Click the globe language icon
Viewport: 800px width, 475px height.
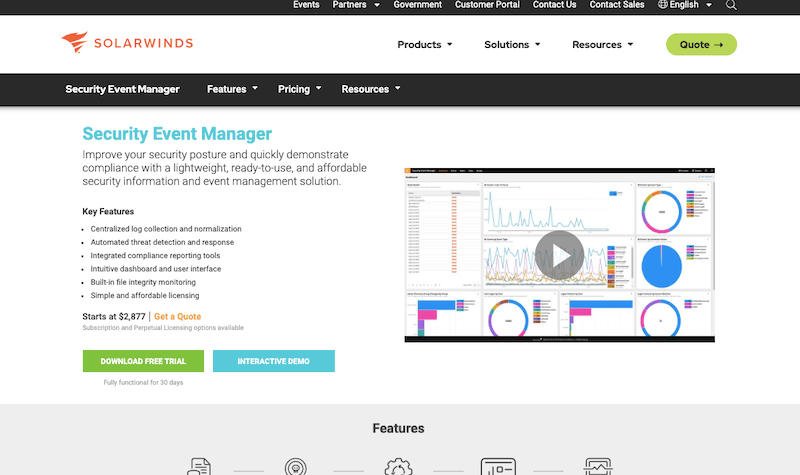click(x=663, y=5)
